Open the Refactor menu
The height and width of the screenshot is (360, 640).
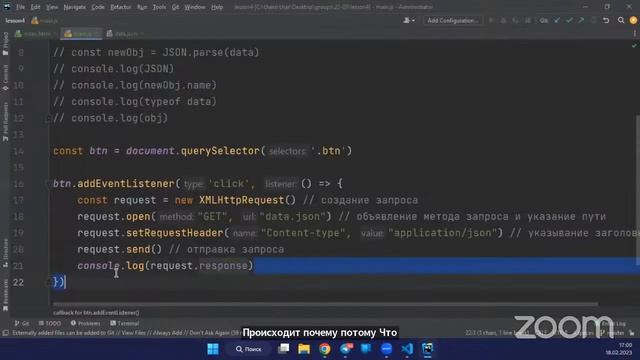coord(121,7)
